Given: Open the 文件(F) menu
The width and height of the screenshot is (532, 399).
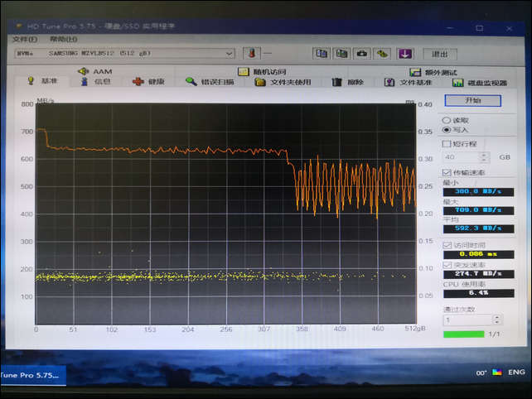Looking at the screenshot, I should (x=25, y=39).
